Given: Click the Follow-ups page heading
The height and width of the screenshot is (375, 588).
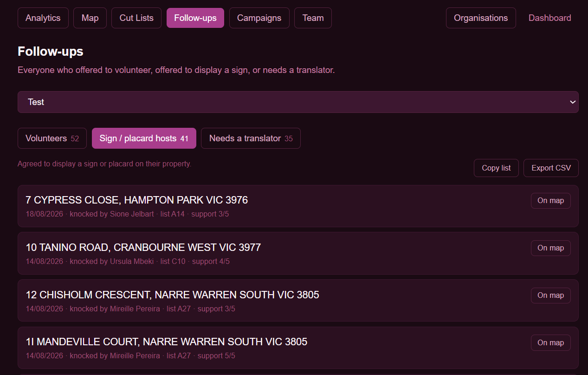Looking at the screenshot, I should (51, 51).
